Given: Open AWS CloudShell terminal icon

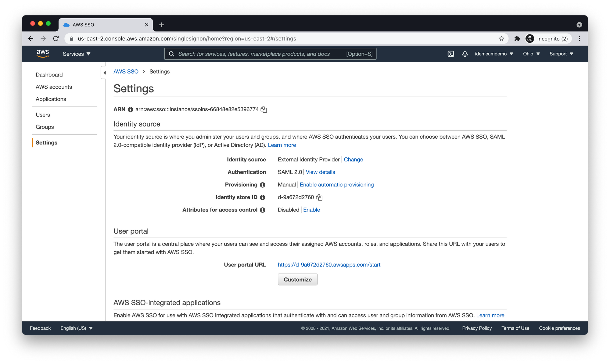Looking at the screenshot, I should click(x=451, y=54).
